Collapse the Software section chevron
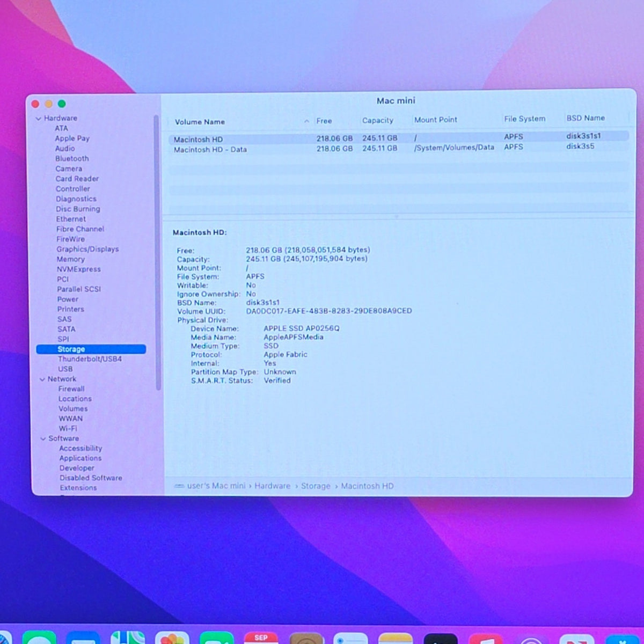Viewport: 644px width, 644px height. [x=43, y=439]
